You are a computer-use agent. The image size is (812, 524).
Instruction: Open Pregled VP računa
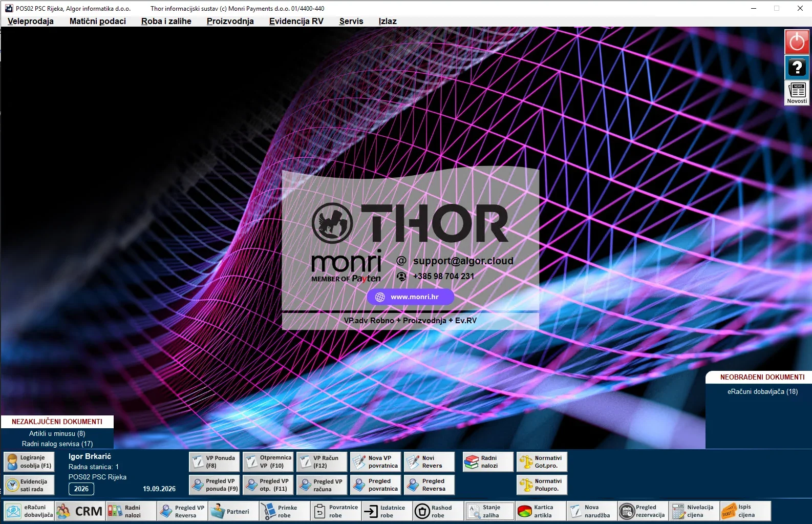(x=322, y=485)
